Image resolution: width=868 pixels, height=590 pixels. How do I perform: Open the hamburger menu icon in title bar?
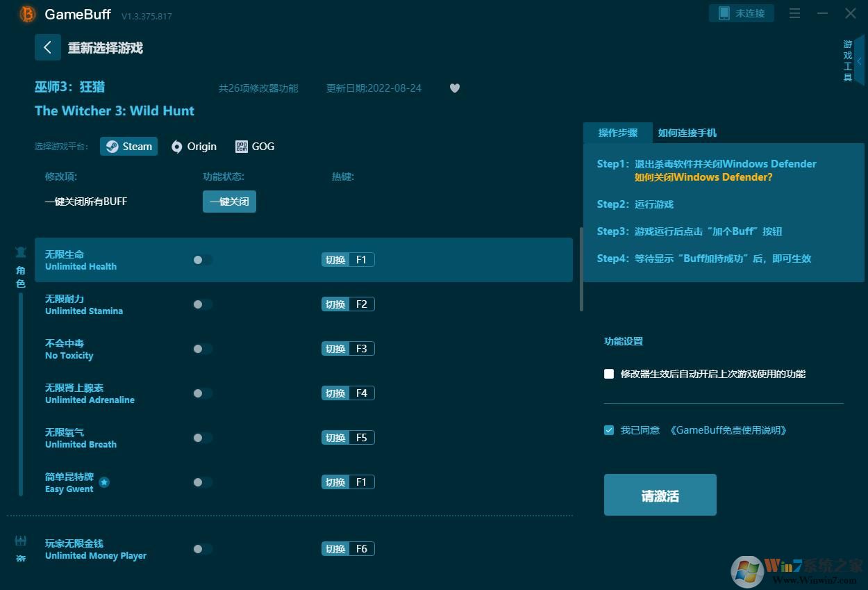coord(795,13)
